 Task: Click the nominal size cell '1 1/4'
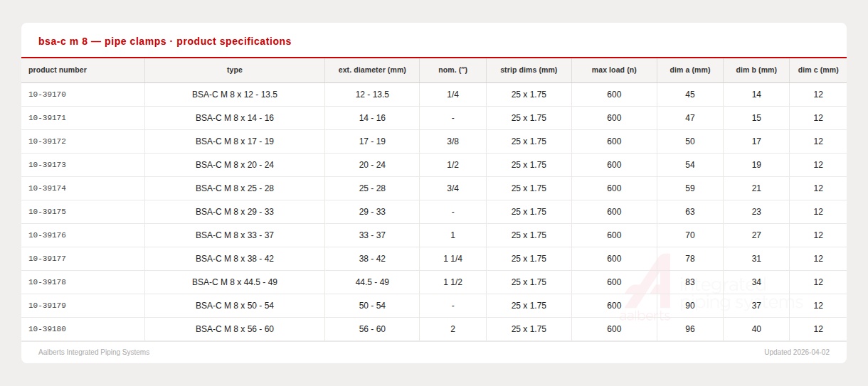point(452,259)
